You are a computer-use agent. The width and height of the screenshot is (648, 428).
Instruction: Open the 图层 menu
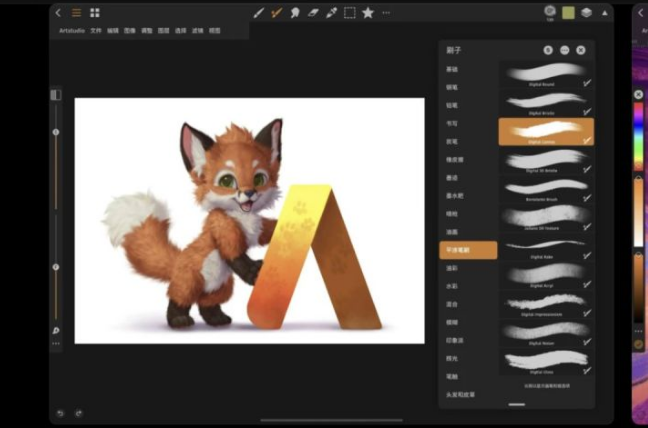pyautogui.click(x=164, y=31)
